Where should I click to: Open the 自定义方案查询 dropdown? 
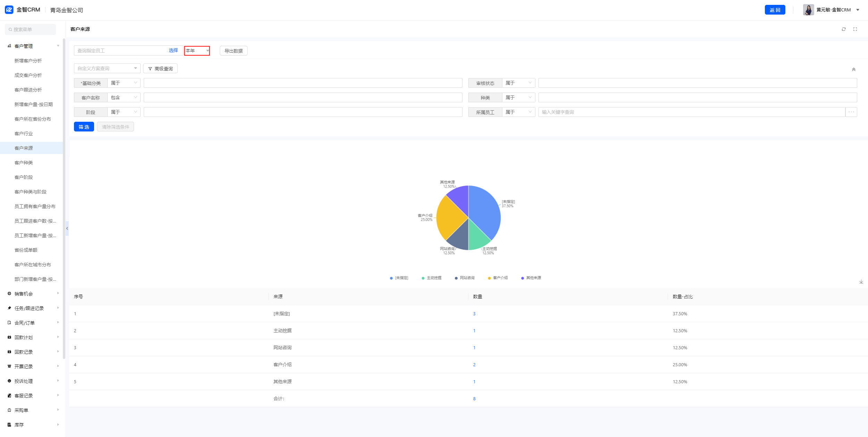click(x=107, y=68)
